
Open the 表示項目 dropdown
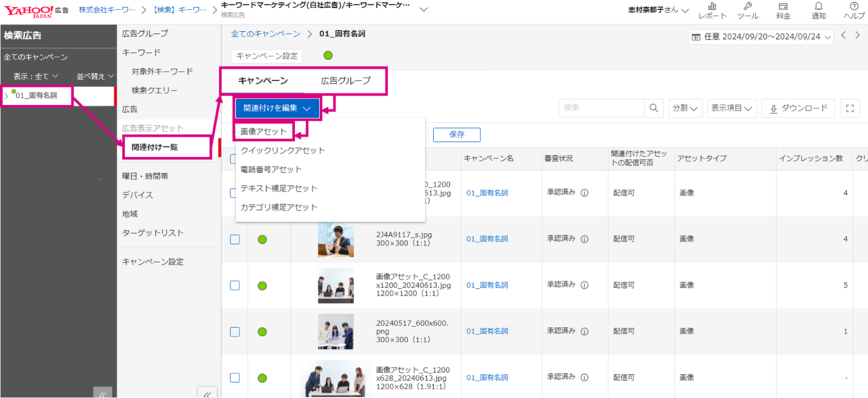(732, 109)
